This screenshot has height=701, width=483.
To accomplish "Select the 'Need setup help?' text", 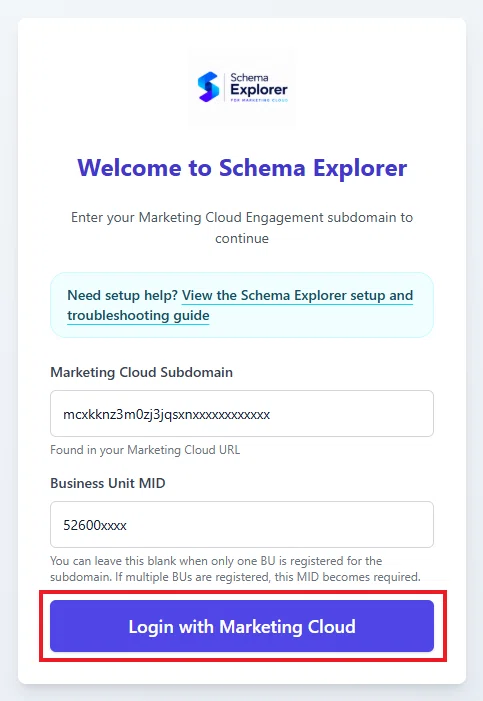I will click(x=123, y=296).
